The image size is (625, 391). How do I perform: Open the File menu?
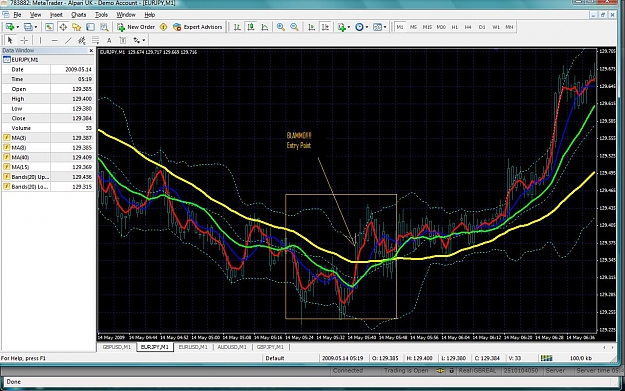pos(17,15)
